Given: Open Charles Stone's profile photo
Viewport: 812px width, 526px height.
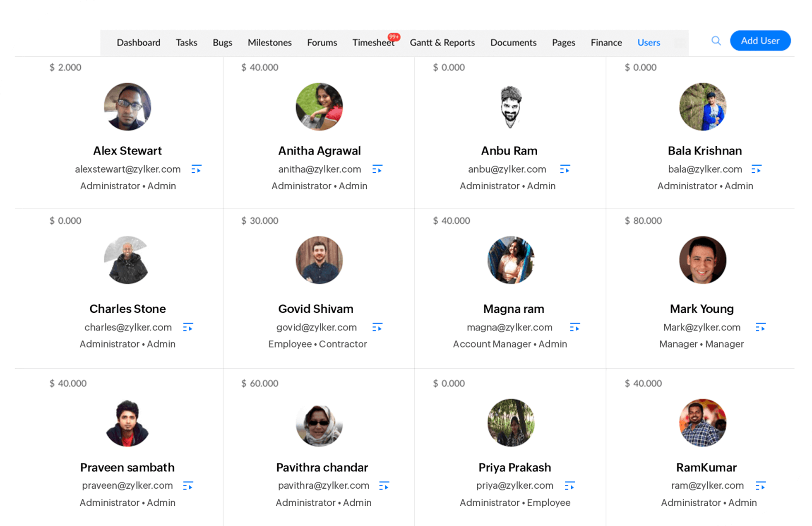Looking at the screenshot, I should click(x=127, y=260).
